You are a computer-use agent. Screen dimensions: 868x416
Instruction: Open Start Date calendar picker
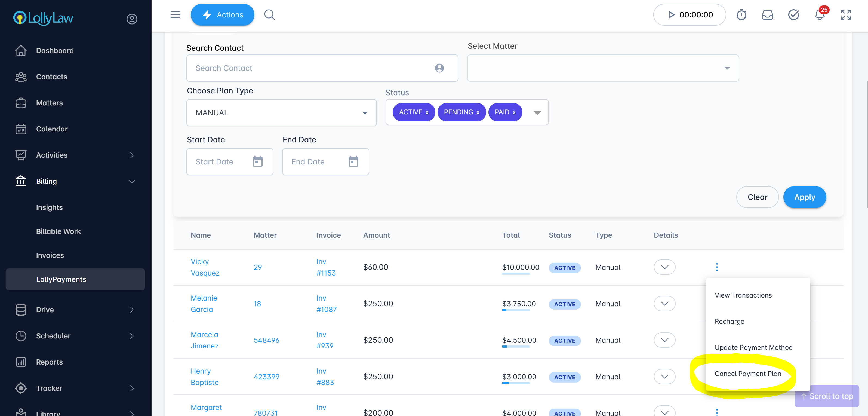tap(257, 161)
